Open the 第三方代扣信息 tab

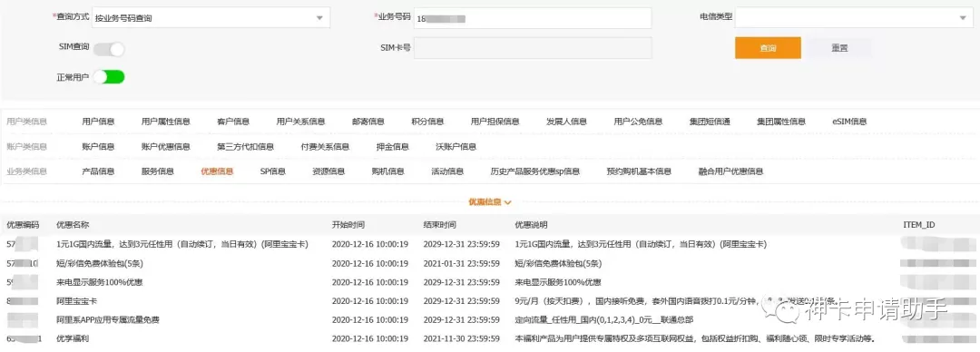[245, 147]
